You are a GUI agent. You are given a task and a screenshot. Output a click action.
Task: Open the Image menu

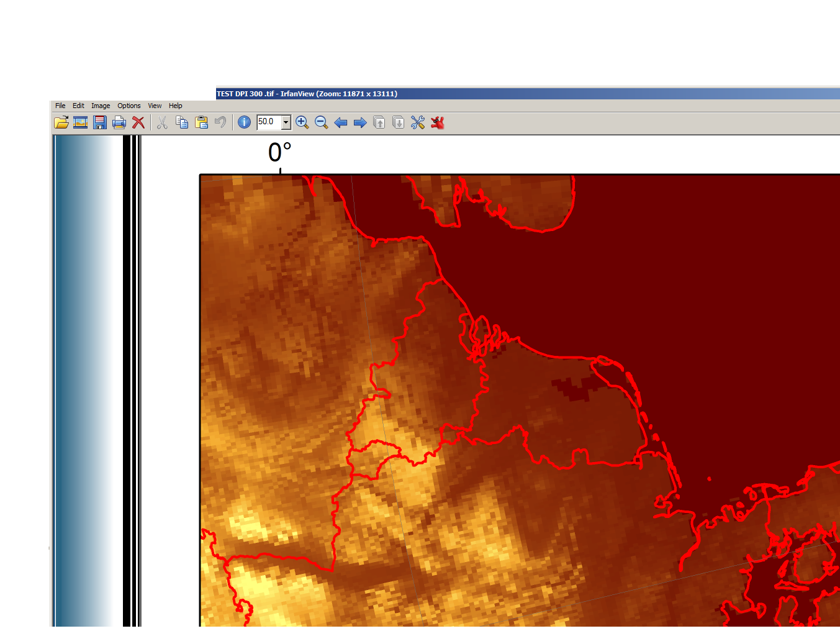(101, 106)
